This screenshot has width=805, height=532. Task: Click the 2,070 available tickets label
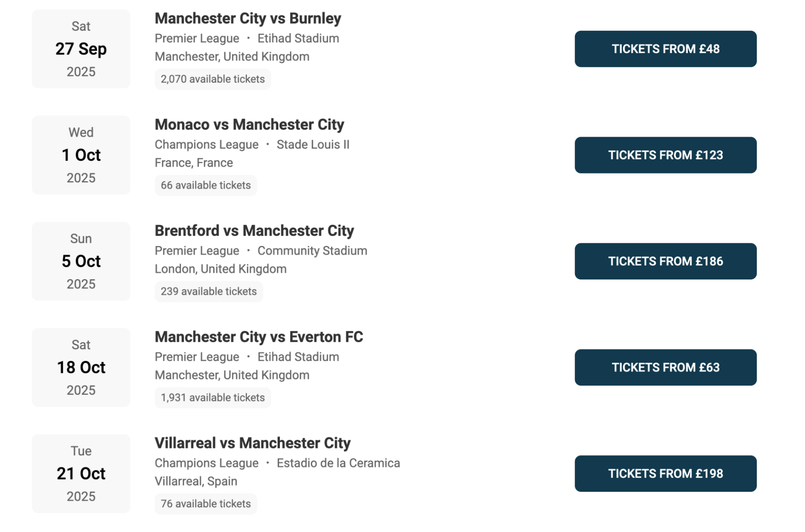pyautogui.click(x=212, y=79)
